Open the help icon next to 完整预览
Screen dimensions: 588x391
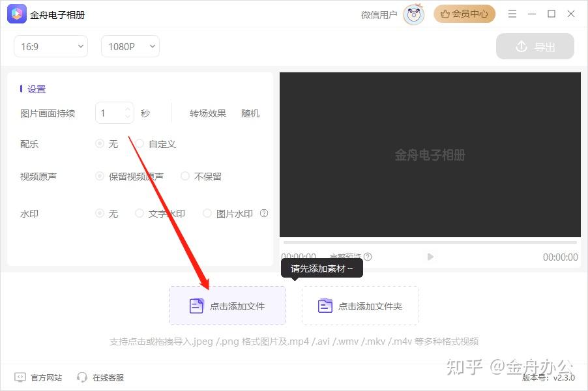(367, 257)
